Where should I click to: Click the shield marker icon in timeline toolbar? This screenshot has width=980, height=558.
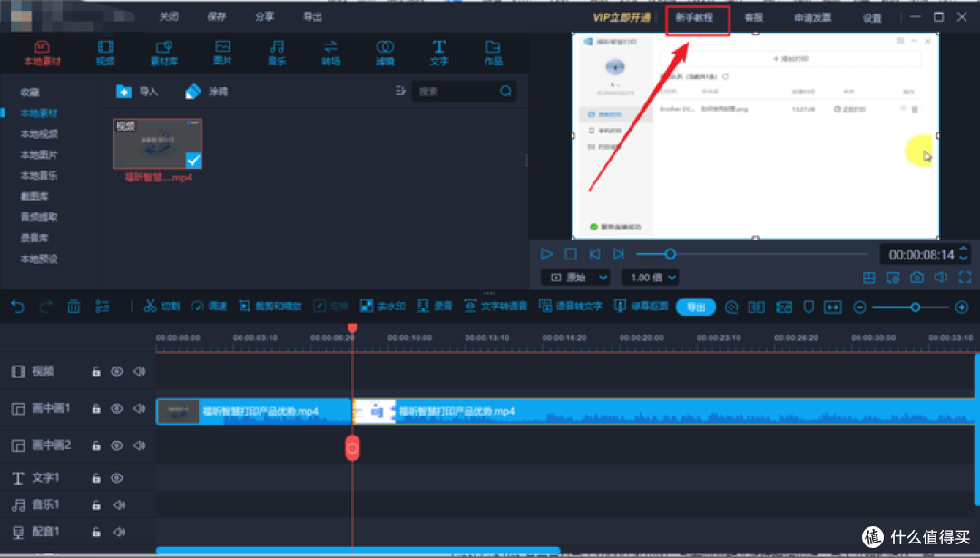click(x=808, y=308)
